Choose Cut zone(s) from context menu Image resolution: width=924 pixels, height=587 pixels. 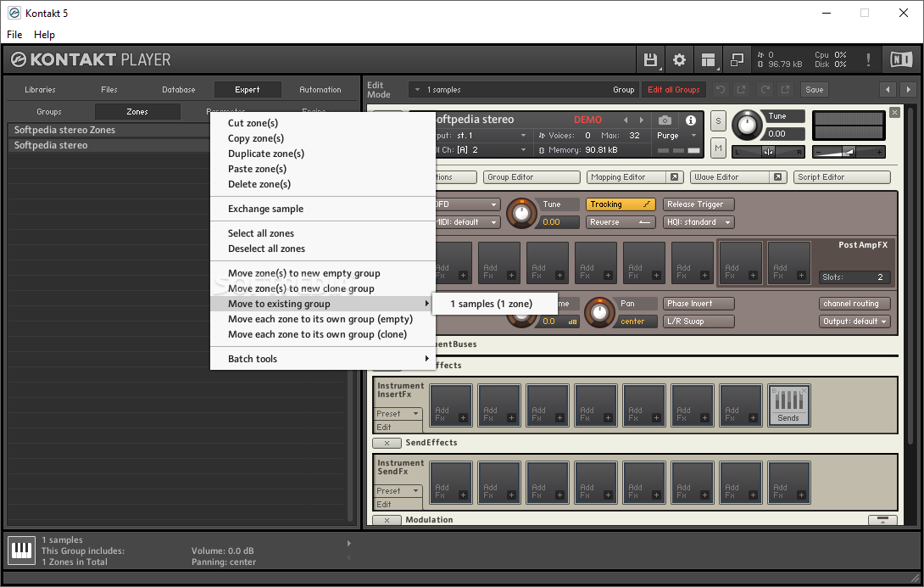[323, 123]
